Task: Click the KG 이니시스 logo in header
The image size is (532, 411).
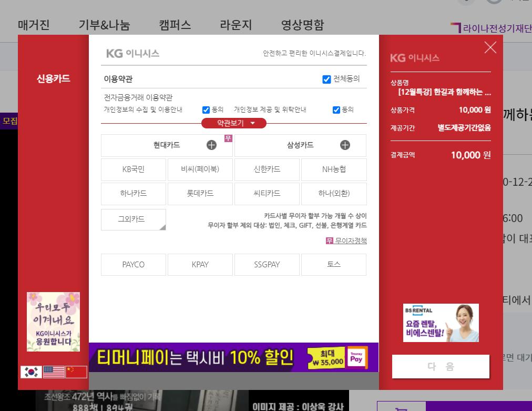Action: (132, 53)
